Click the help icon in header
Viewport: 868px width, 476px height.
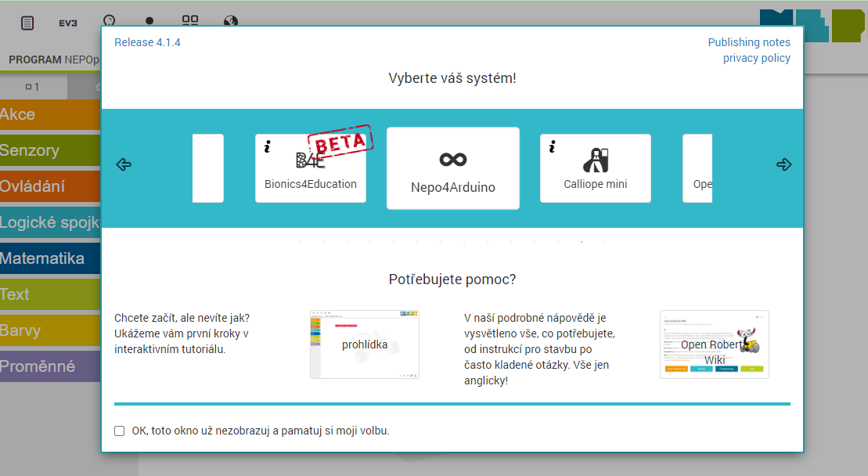[x=109, y=20]
